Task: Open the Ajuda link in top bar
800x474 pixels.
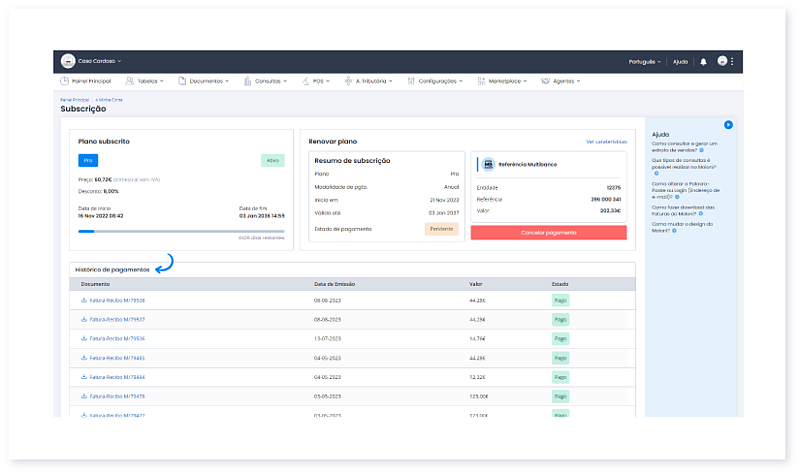Action: (x=680, y=62)
